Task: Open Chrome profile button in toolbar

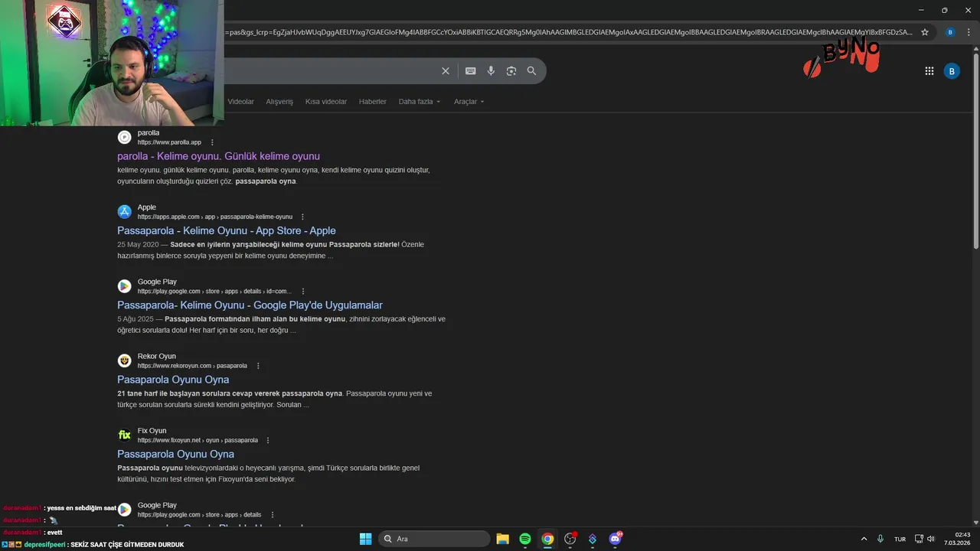Action: (950, 32)
